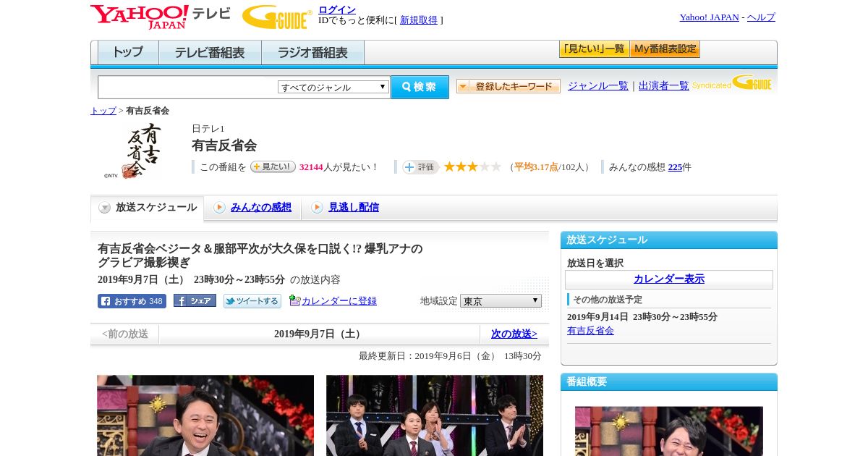Click the left program photo of laughing host
This screenshot has height=456, width=868.
(x=205, y=415)
